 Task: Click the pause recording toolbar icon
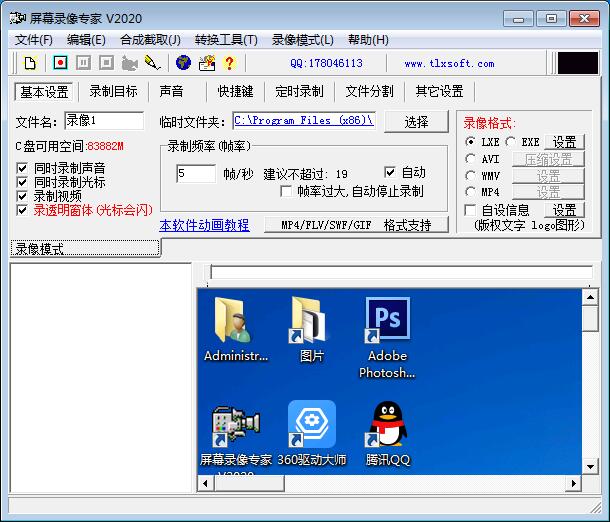click(x=83, y=63)
